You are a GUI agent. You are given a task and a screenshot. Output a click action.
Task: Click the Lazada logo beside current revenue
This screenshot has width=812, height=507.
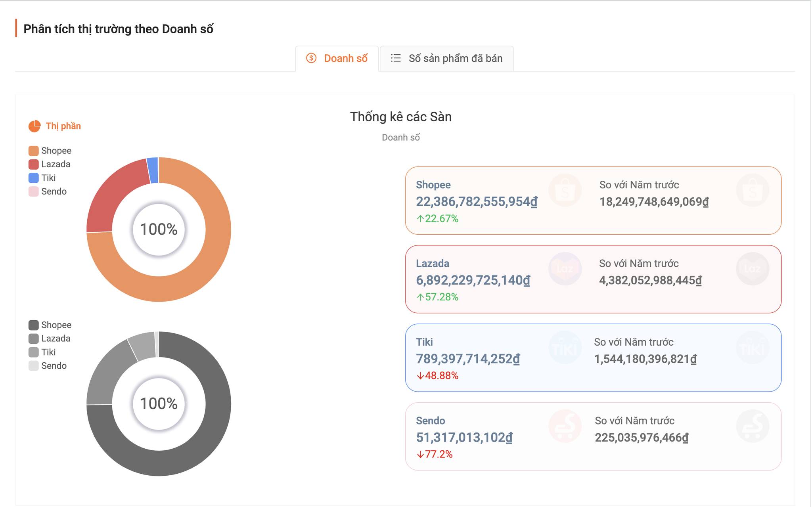[565, 269]
